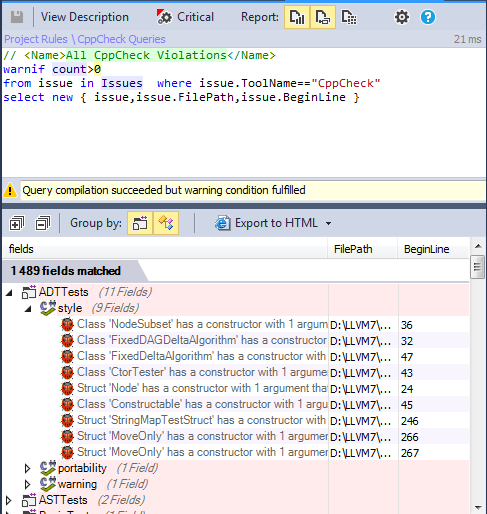Open CppCheck Queries breadcrumb link
Image resolution: width=487 pixels, height=514 pixels.
[x=121, y=39]
